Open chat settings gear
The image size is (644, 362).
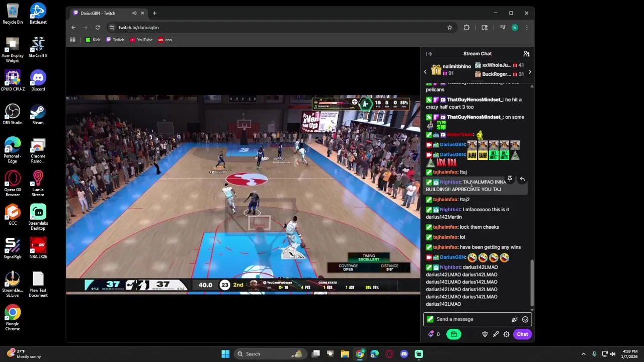[x=507, y=334]
